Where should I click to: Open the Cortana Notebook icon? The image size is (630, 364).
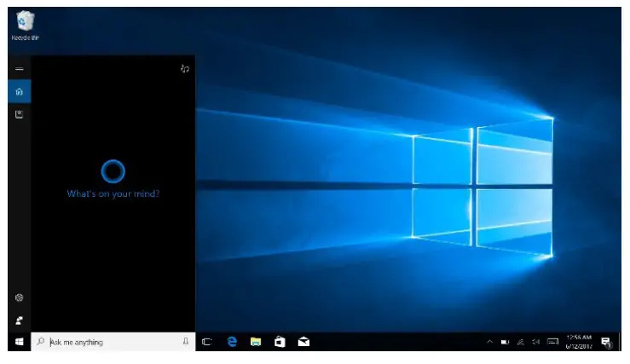(19, 114)
